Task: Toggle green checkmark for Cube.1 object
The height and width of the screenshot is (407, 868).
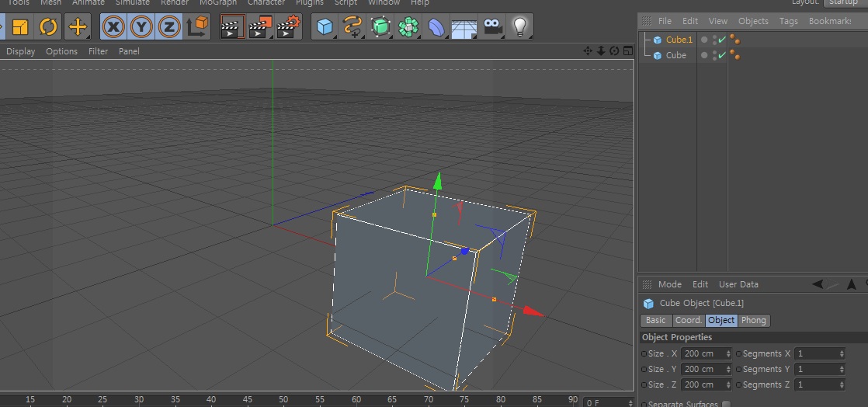Action: [722, 40]
